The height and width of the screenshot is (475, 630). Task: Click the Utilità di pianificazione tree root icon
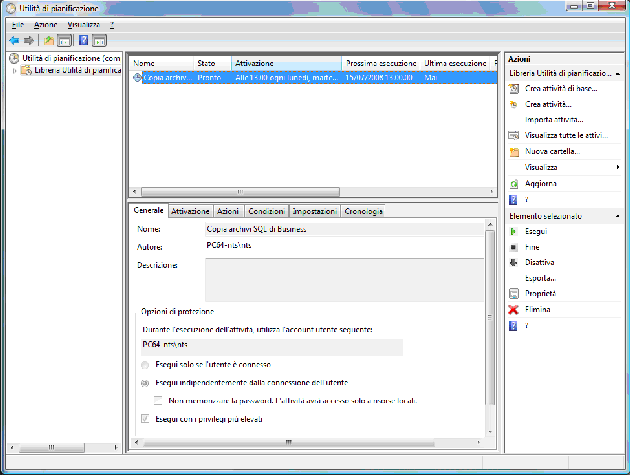(14, 59)
